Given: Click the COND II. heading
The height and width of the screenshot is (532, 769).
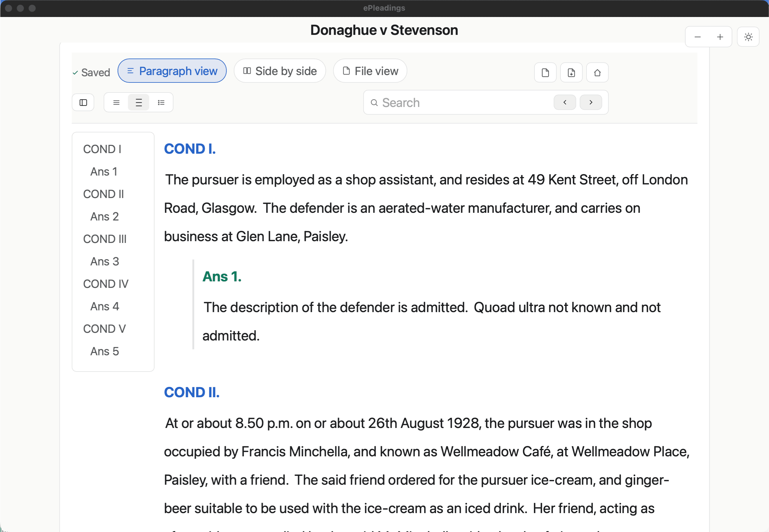Looking at the screenshot, I should coord(192,392).
